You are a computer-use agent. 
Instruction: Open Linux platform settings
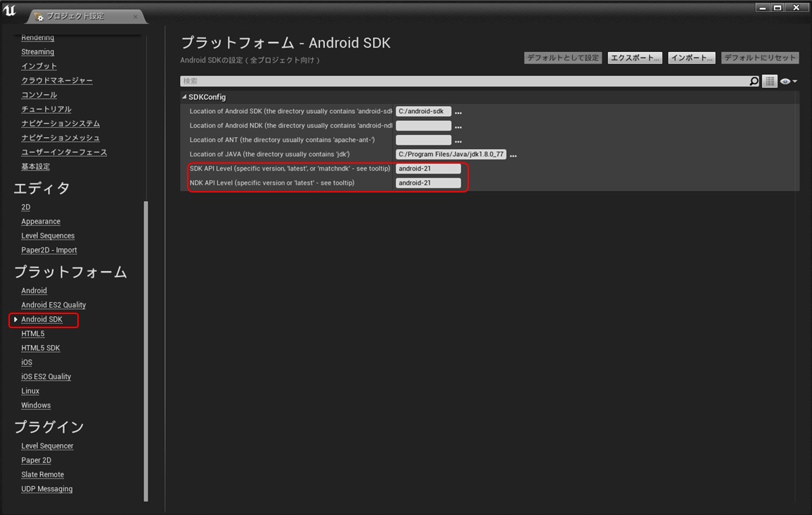[30, 391]
